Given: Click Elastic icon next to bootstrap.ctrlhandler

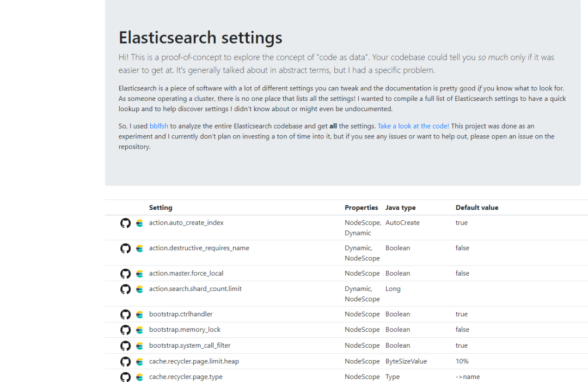Looking at the screenshot, I should click(139, 314).
